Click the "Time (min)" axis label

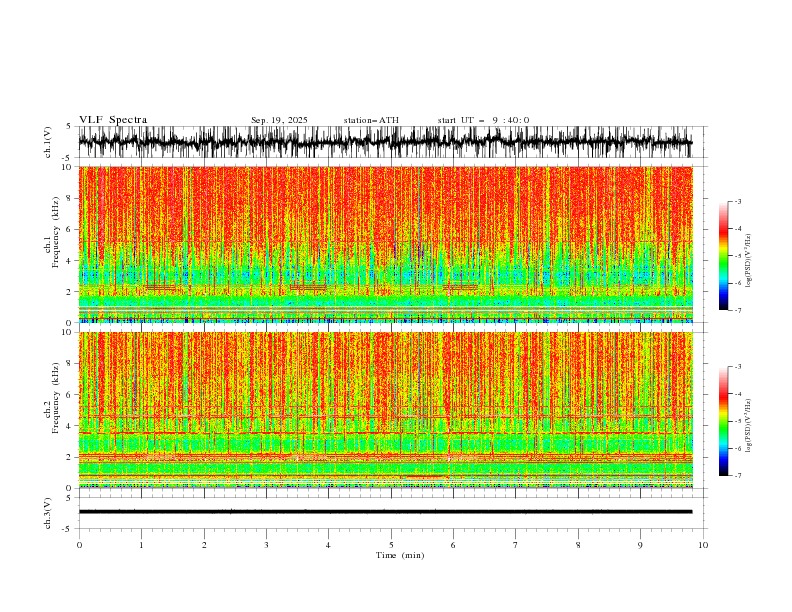(400, 555)
